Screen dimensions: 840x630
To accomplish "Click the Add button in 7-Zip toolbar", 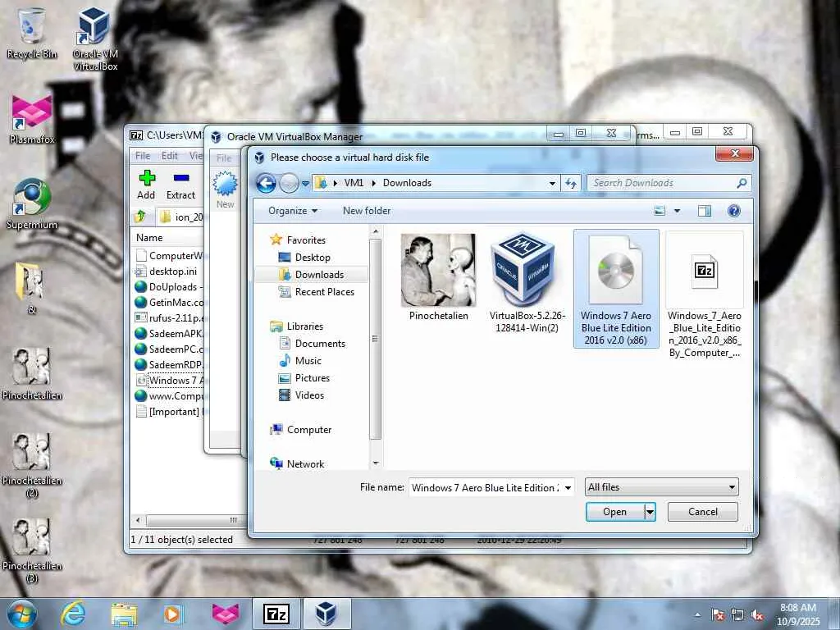I will (146, 185).
